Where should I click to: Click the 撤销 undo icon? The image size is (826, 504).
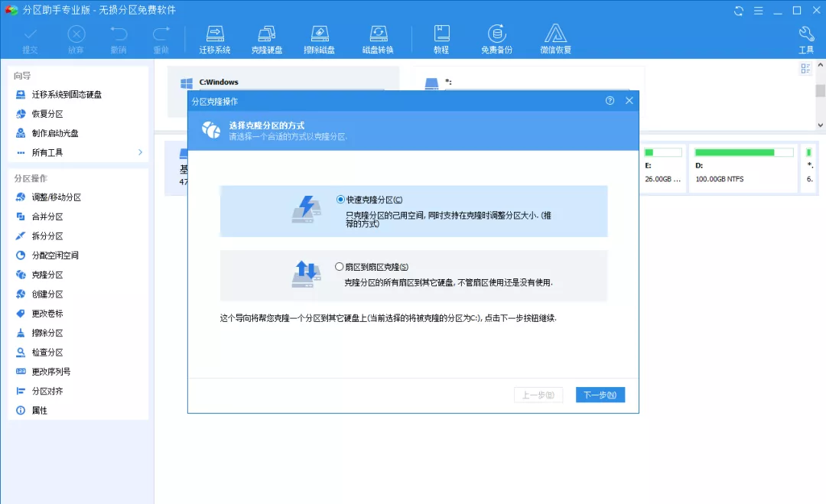point(119,37)
